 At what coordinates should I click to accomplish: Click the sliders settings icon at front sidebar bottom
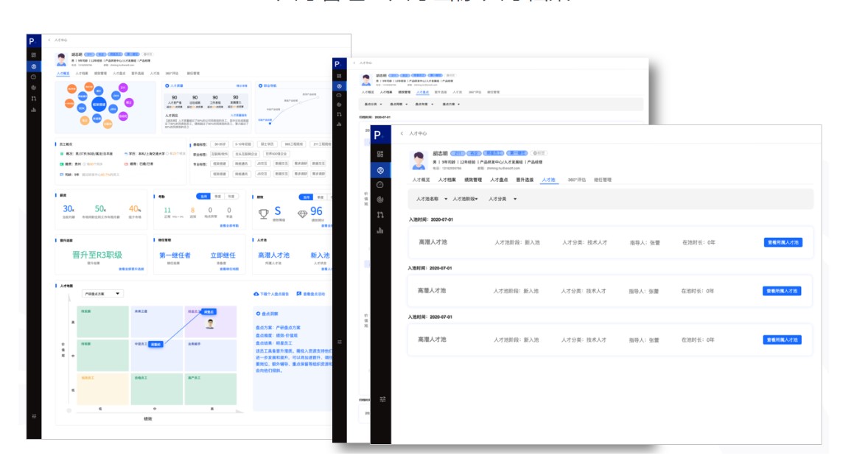coord(382,399)
